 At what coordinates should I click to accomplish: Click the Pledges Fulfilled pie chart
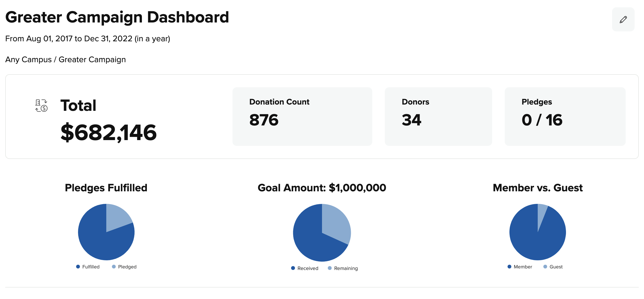coord(106,232)
